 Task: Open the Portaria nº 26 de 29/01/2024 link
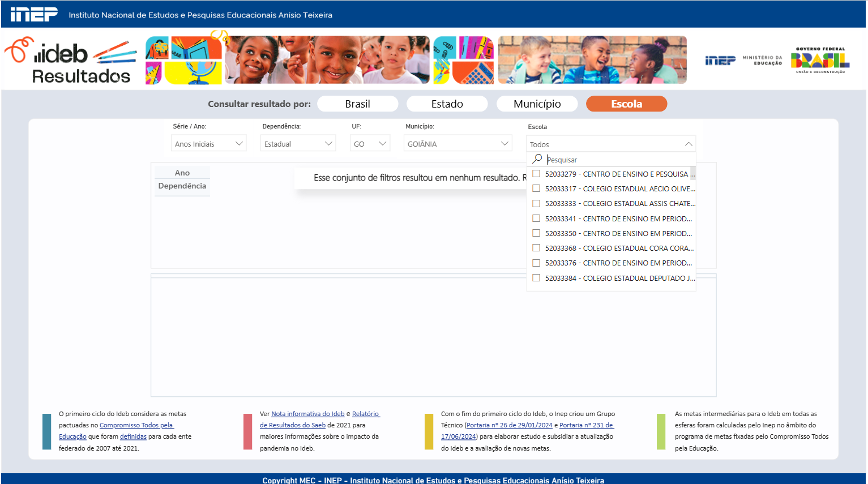coord(509,425)
